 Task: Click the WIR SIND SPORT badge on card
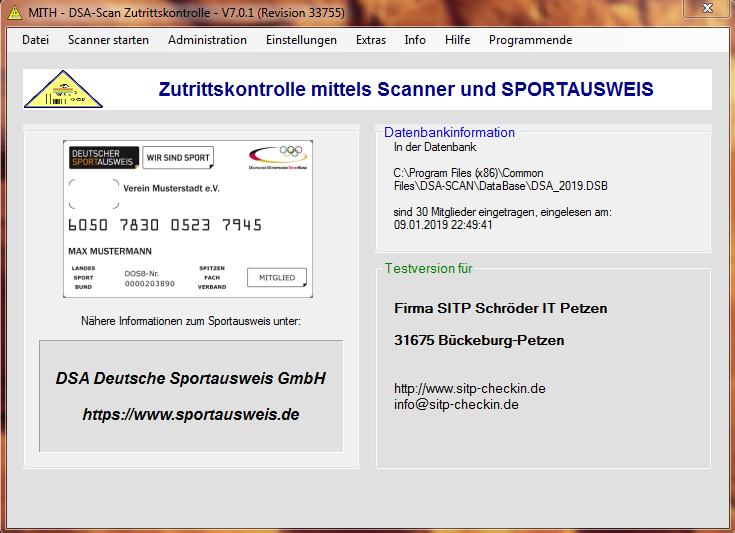178,158
